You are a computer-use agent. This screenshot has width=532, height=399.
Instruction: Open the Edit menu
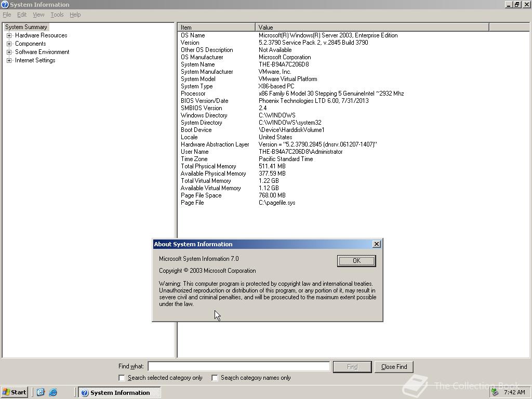click(x=22, y=15)
